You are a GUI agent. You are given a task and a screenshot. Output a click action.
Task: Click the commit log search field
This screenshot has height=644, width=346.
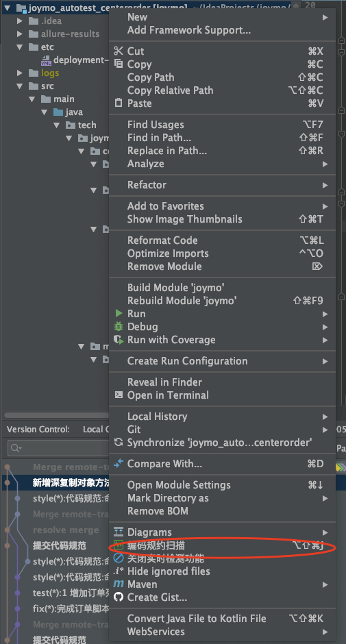coord(58,448)
